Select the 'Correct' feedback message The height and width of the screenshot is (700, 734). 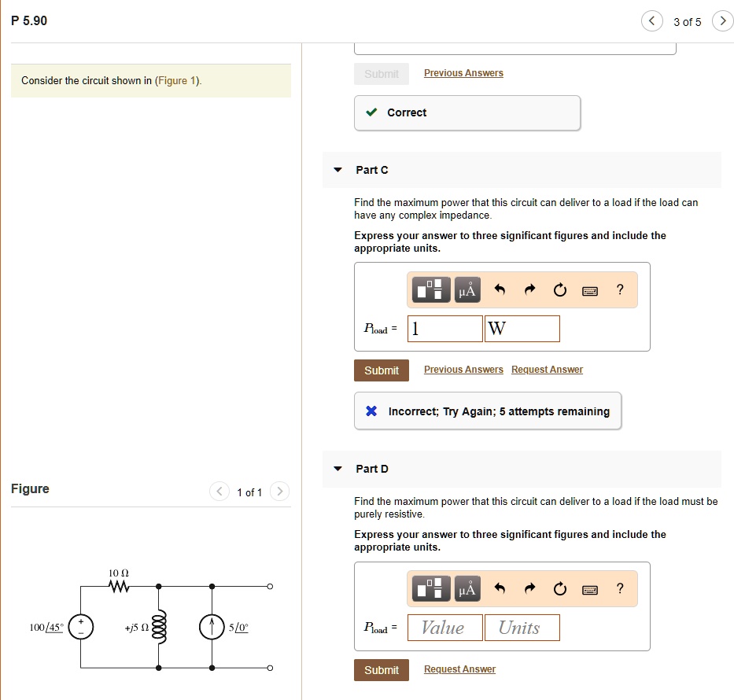point(467,112)
